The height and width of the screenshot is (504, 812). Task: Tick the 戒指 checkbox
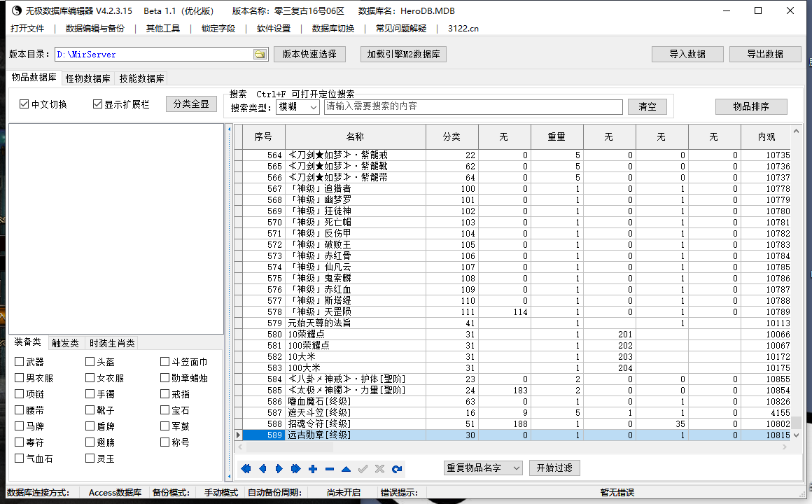tap(165, 393)
